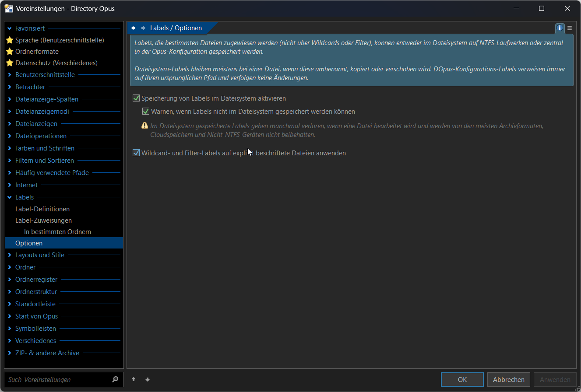Collapse the Labels category
The image size is (581, 392).
10,197
